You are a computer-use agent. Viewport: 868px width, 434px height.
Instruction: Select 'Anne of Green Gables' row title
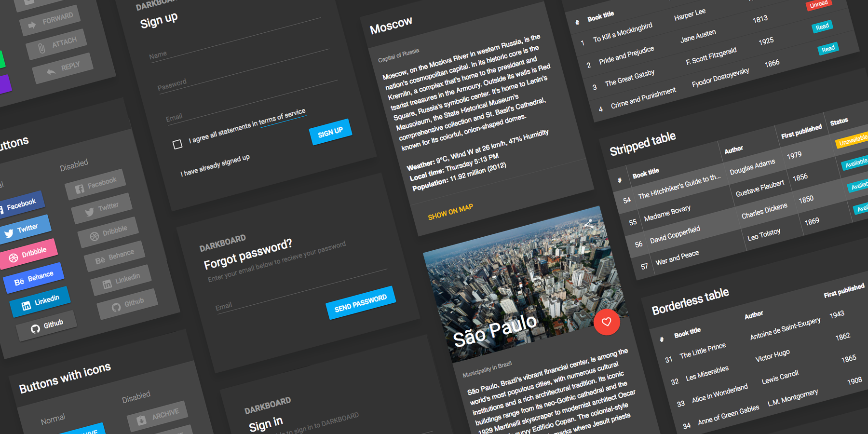coord(729,415)
